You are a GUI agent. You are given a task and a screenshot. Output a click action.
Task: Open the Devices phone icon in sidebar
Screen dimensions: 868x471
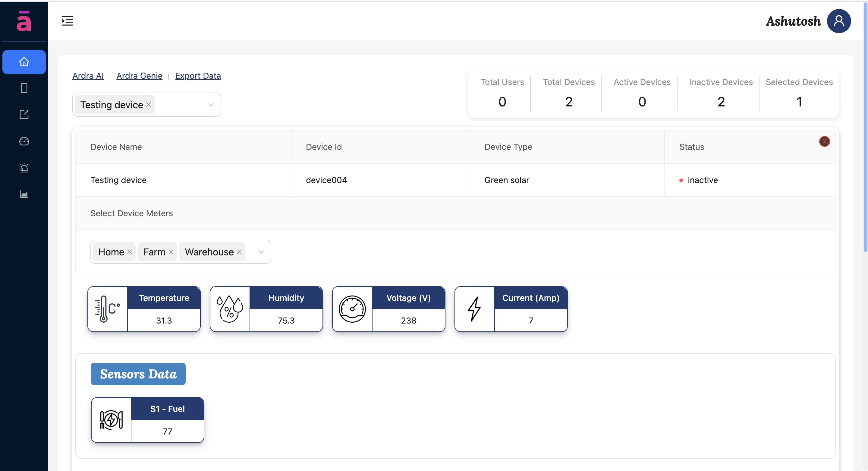pos(24,88)
